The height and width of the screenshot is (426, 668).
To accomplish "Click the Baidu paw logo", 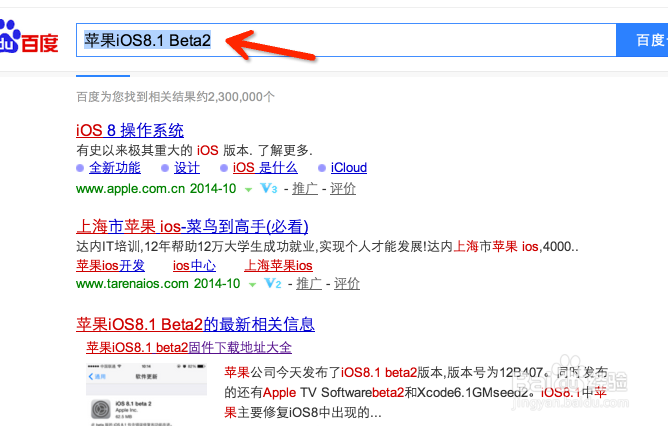I will pos(29,37).
